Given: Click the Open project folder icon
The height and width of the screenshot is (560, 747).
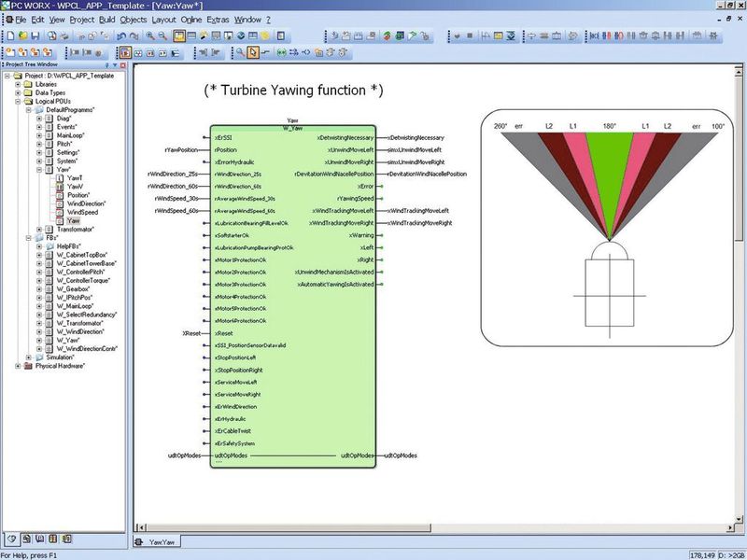Looking at the screenshot, I should click(x=22, y=36).
